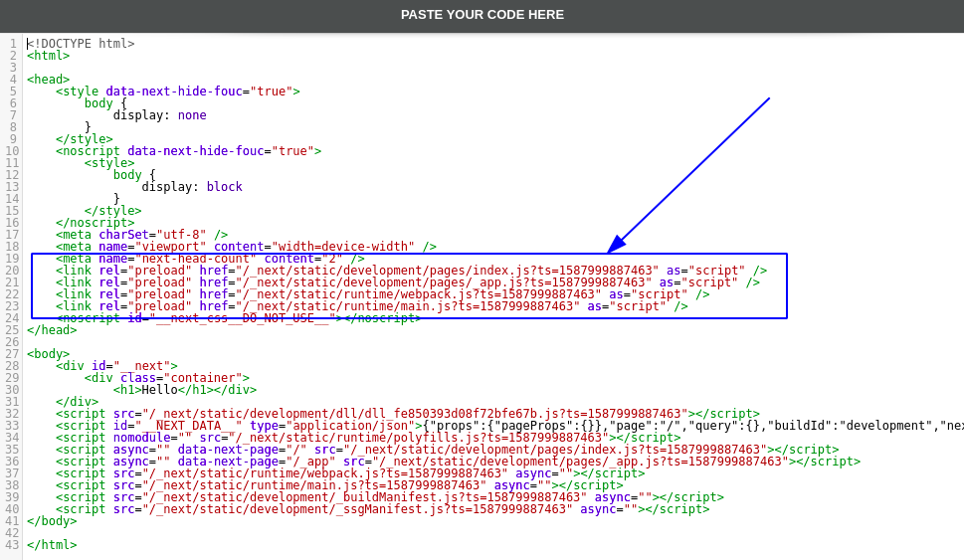The height and width of the screenshot is (560, 964).
Task: Click the dll_fe850393d08f72bfe67b.js script line
Action: pyautogui.click(x=408, y=414)
